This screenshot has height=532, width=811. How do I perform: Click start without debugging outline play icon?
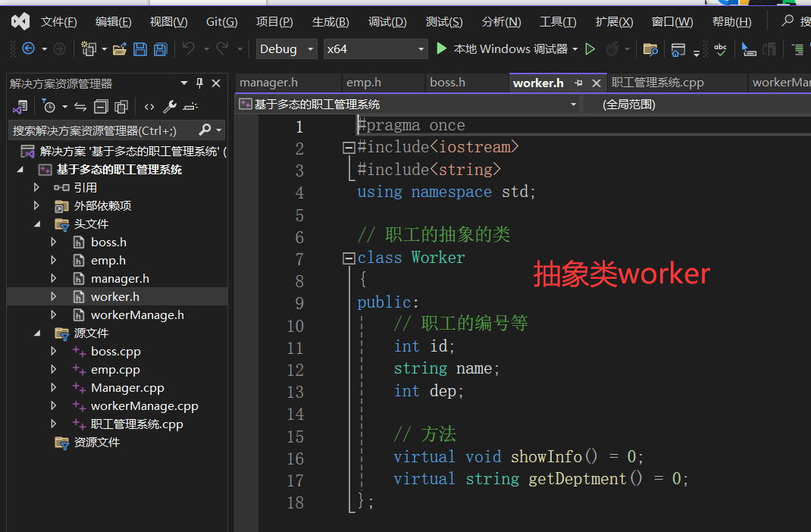tap(590, 49)
